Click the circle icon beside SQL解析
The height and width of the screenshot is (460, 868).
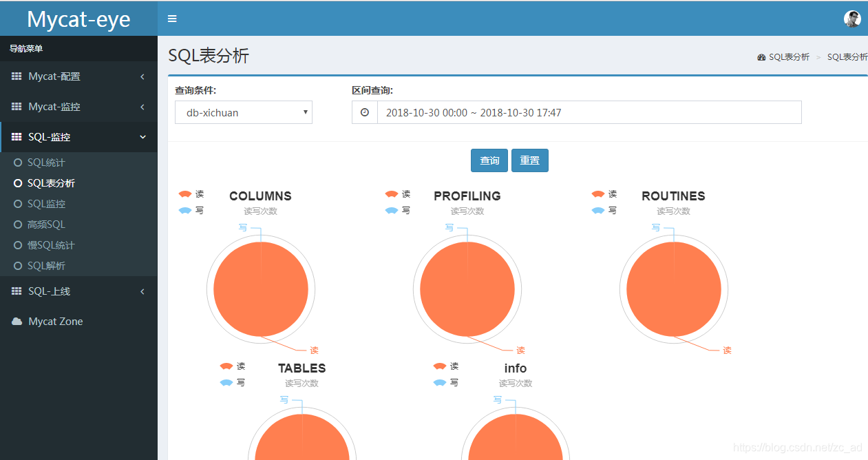(x=18, y=266)
